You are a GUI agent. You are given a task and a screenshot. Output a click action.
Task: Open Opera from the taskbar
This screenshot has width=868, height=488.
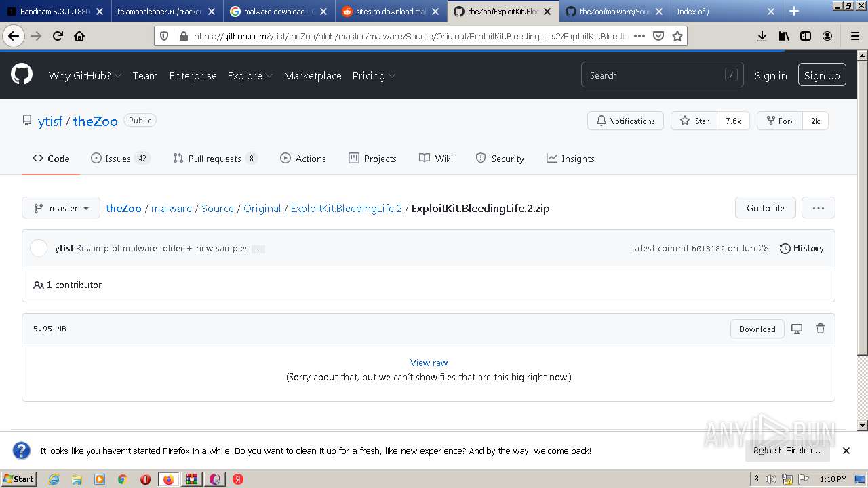point(145,479)
